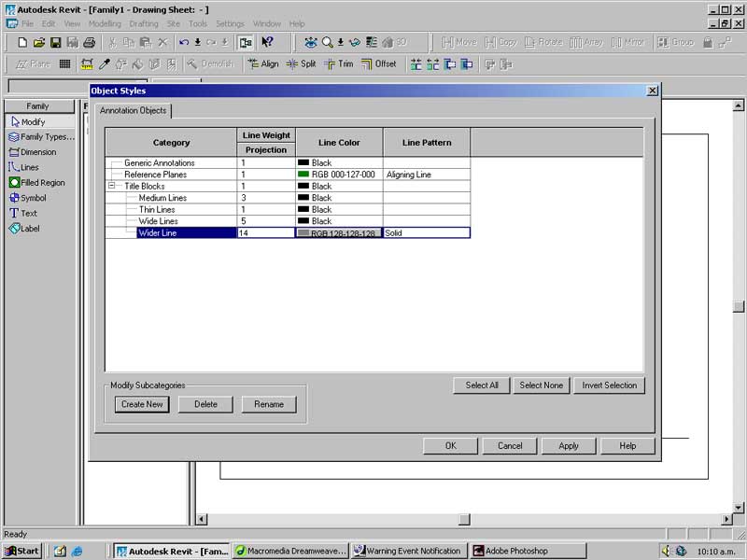Click the Line Color column header
Image resolution: width=747 pixels, height=560 pixels.
point(339,143)
